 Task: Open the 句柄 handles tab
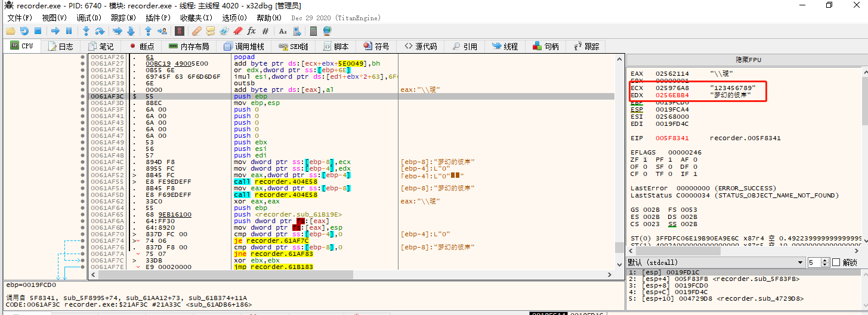click(x=546, y=46)
